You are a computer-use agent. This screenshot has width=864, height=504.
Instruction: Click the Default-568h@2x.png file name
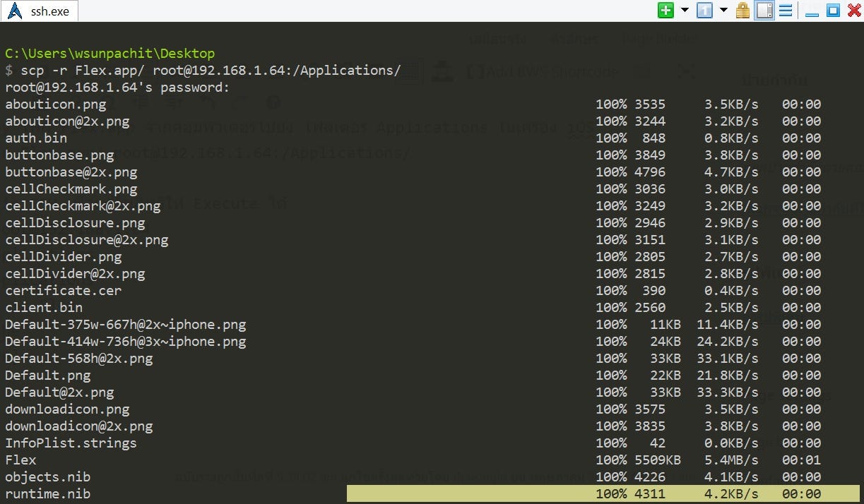(79, 359)
